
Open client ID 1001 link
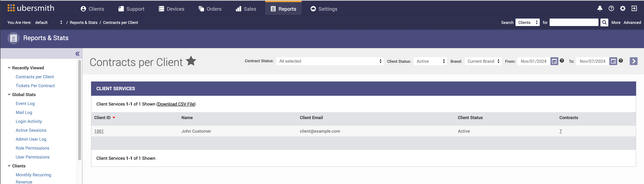(x=99, y=131)
